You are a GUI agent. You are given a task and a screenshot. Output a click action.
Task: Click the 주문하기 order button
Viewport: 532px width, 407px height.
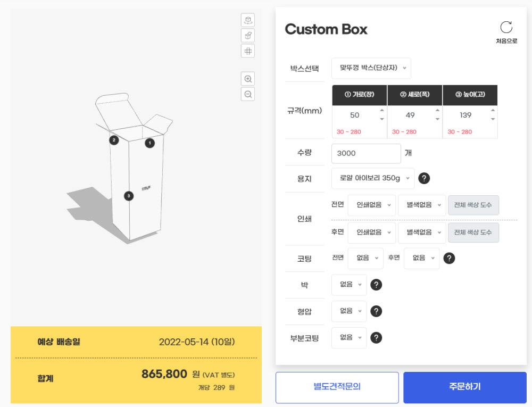tap(465, 387)
